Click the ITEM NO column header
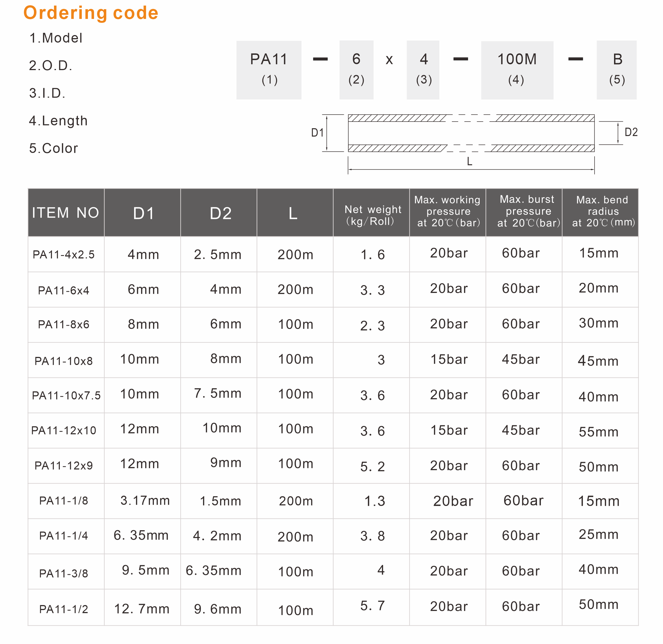 point(66,213)
